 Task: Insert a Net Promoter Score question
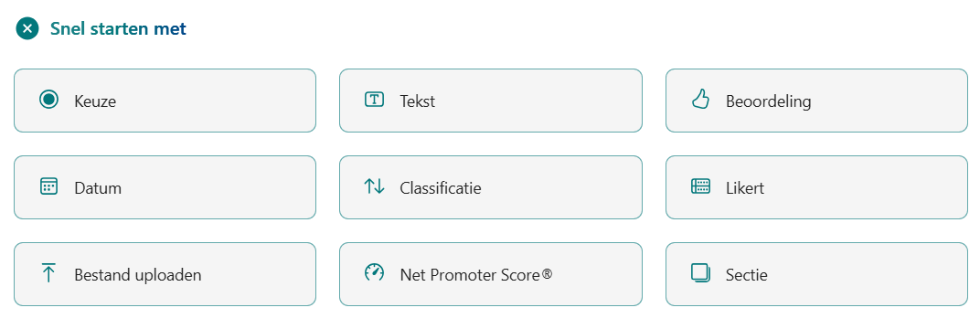click(x=491, y=274)
